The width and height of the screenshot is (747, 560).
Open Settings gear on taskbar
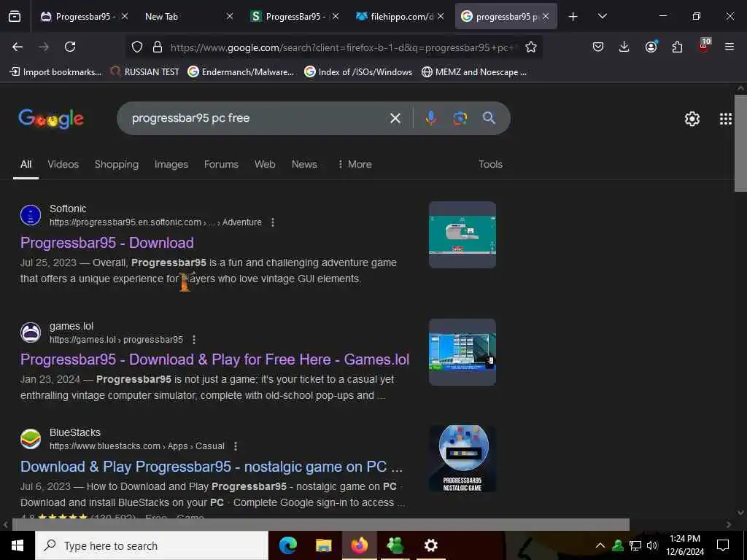pos(430,545)
